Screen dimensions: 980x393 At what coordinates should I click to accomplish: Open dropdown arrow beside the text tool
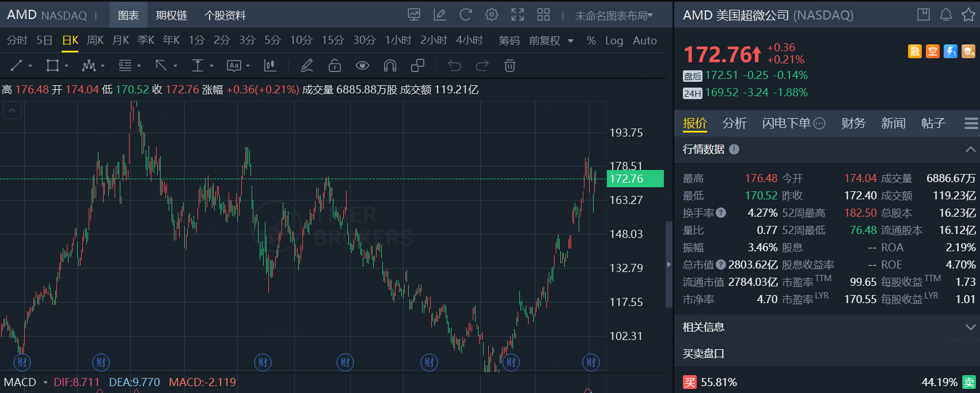tap(211, 66)
